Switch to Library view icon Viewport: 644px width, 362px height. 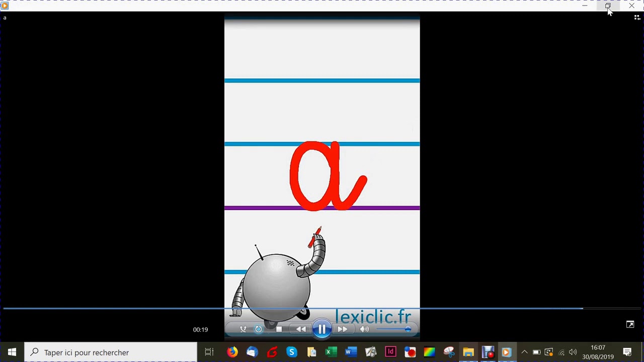(637, 18)
